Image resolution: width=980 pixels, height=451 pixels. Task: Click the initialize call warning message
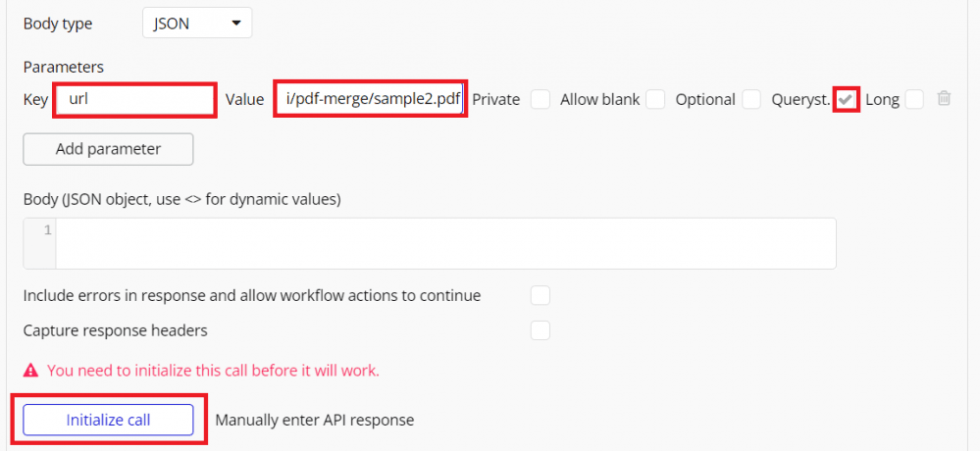pyautogui.click(x=213, y=371)
